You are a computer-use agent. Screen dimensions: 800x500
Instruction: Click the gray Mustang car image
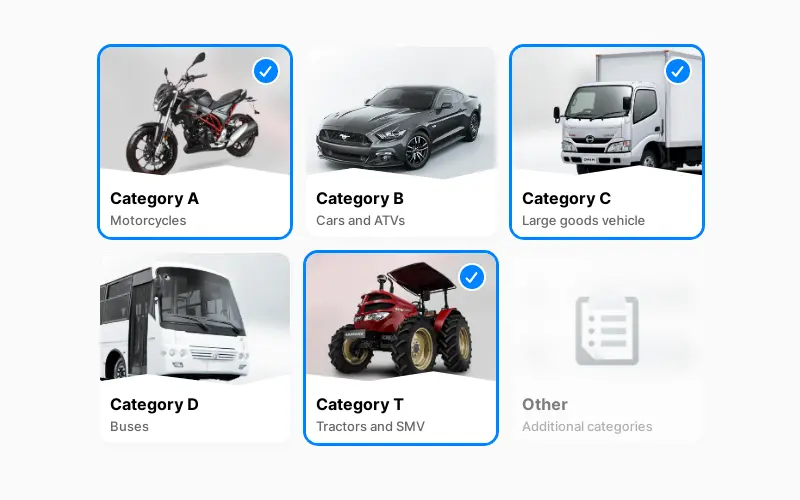[x=401, y=113]
